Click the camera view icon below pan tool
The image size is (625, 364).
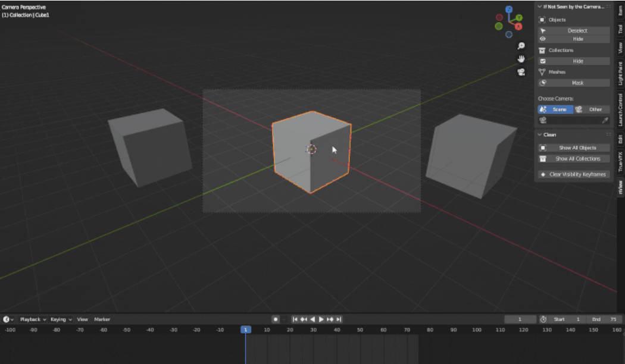[x=520, y=71]
